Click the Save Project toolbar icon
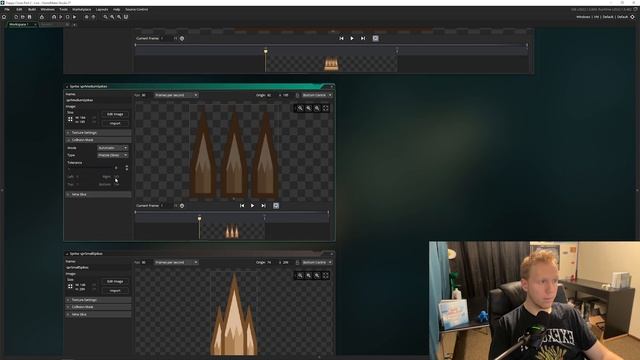The height and width of the screenshot is (360, 640). (x=29, y=17)
